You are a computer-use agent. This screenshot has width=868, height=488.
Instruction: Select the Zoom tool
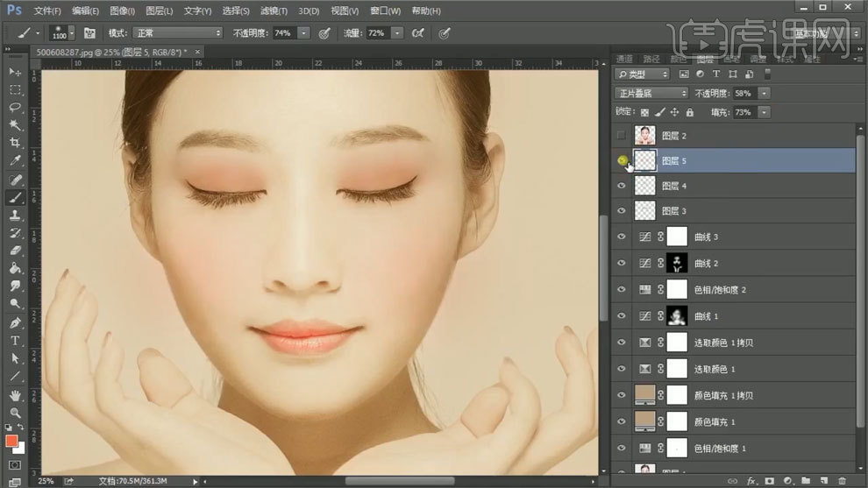tap(15, 413)
